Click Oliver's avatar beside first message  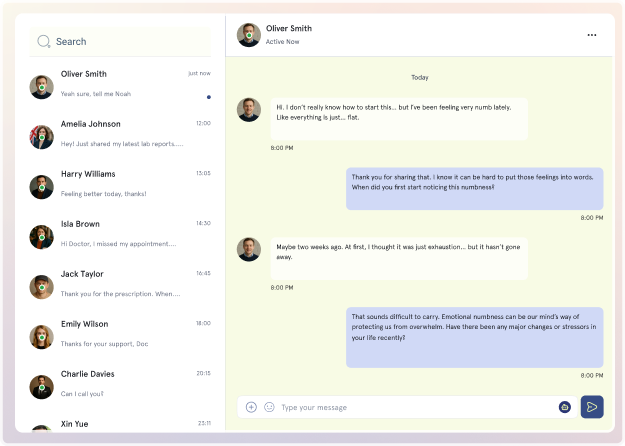coord(249,110)
